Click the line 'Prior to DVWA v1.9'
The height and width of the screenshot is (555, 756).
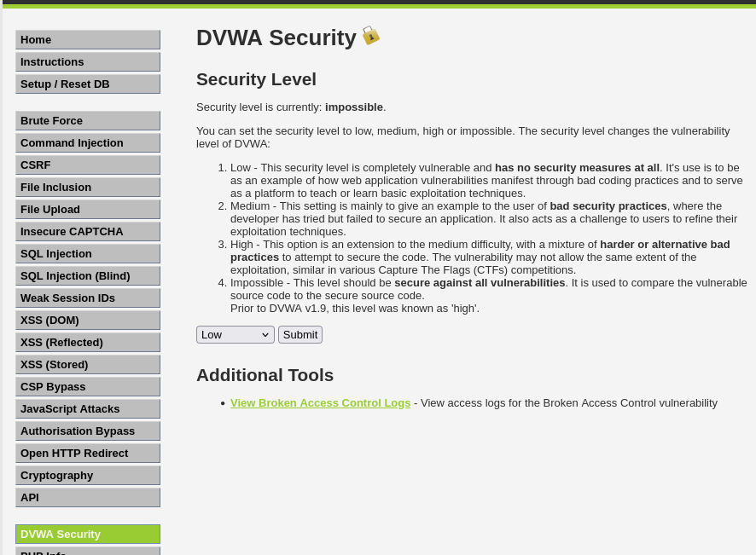tap(355, 309)
